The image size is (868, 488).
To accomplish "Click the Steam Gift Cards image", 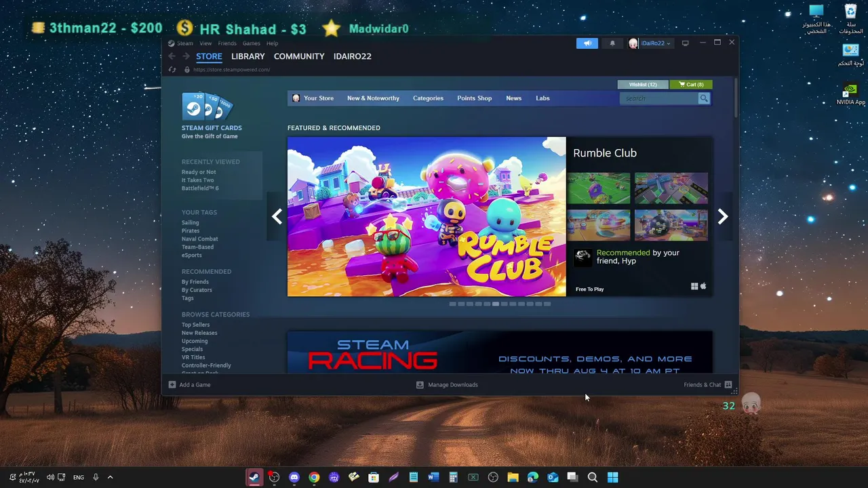I will tap(207, 106).
